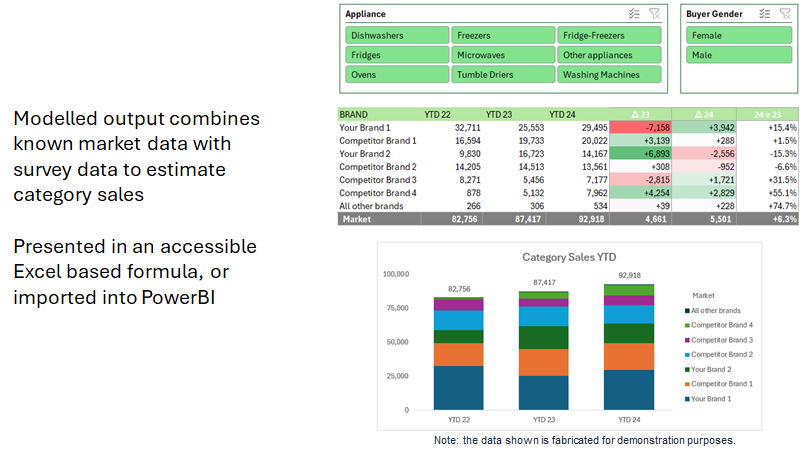Click the Competitor Brand 3 legend swatch
808x453 pixels.
[687, 340]
